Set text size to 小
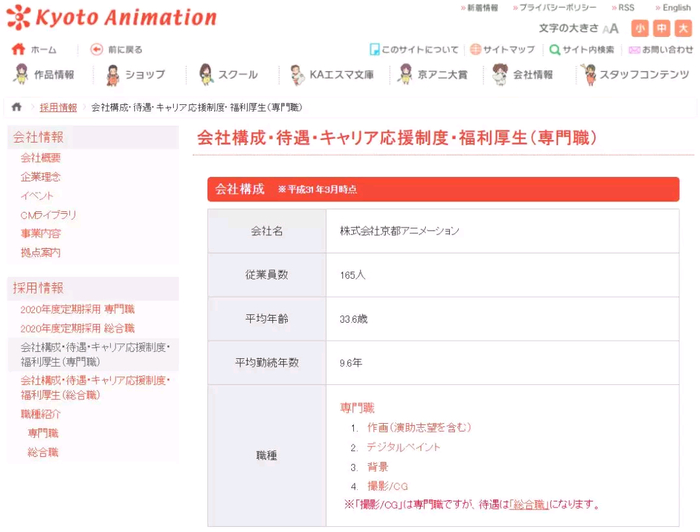 click(639, 29)
